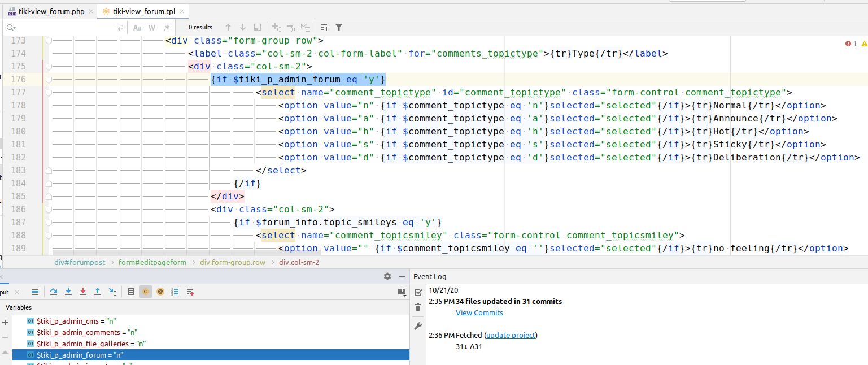Close the tiki-view_forum.php tab
This screenshot has width=868, height=365.
pos(91,11)
